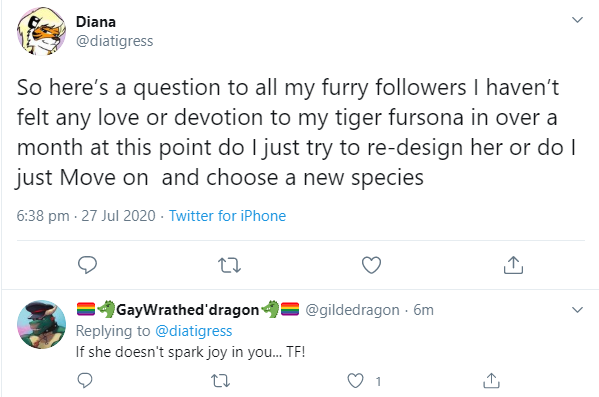Reply to Diana's tweet
This screenshot has height=397, width=599.
[87, 265]
